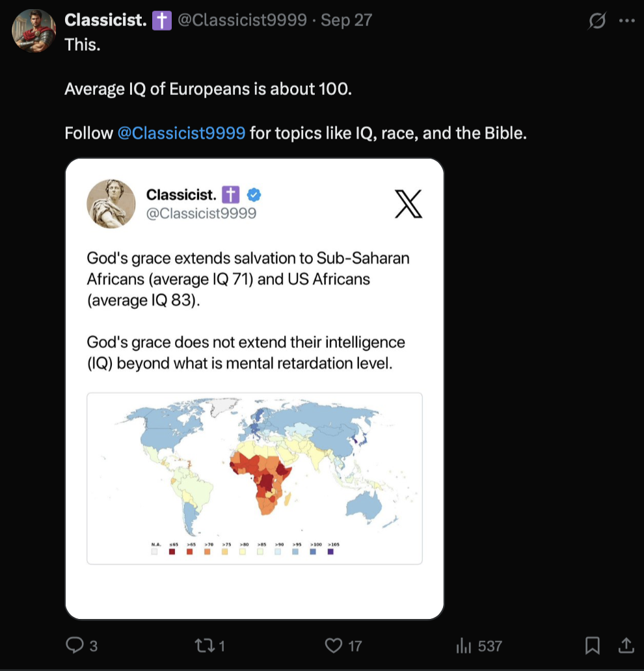This screenshot has width=644, height=671.
Task: Click the statue avatar in the quoted post
Action: [x=111, y=204]
